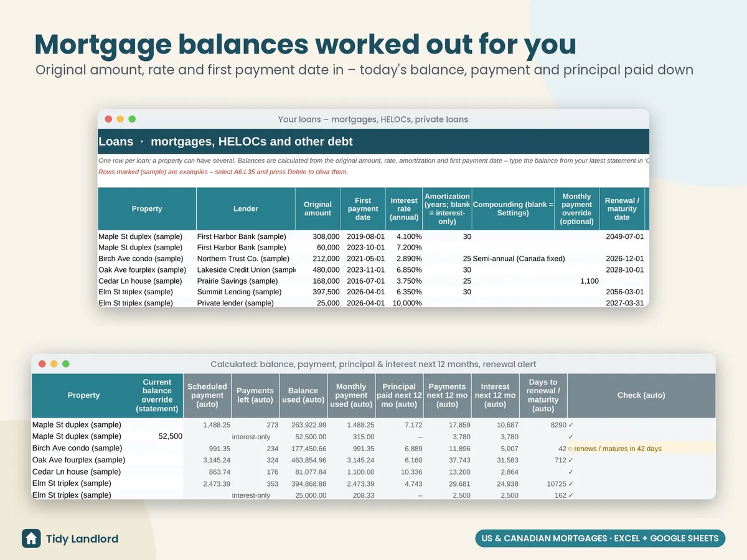Select the Check (auto) column header
Image resolution: width=747 pixels, height=560 pixels.
pyautogui.click(x=641, y=396)
